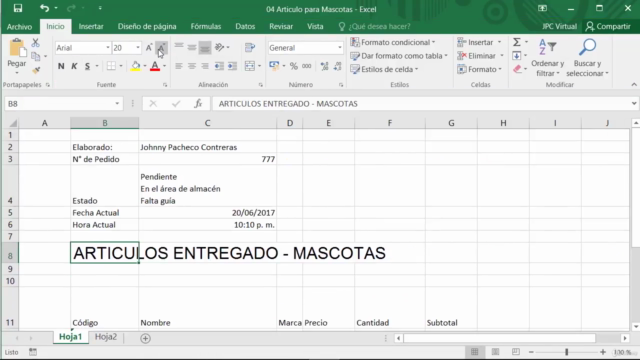Toggle underline S formatting
Viewport: 640px width, 360px height.
[x=87, y=66]
